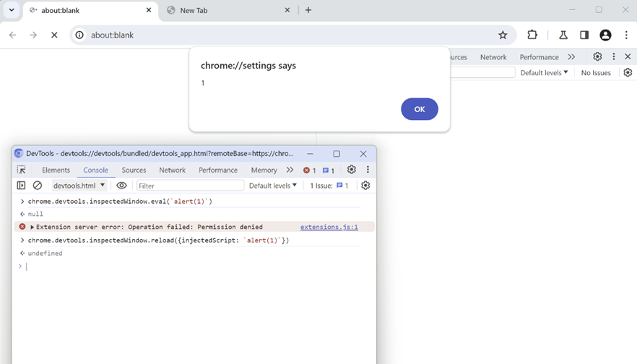
Task: Open console settings gear in docked DevTools
Action: point(628,72)
